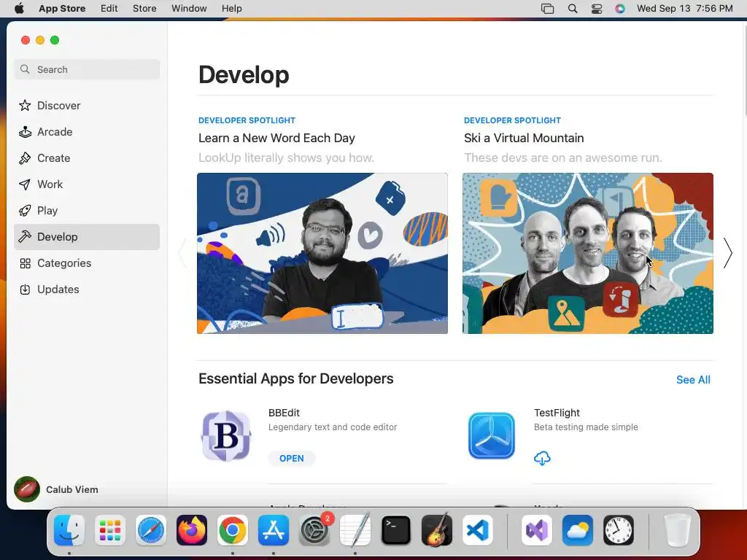The height and width of the screenshot is (560, 747).
Task: Open the TestFlight app title
Action: pos(557,413)
